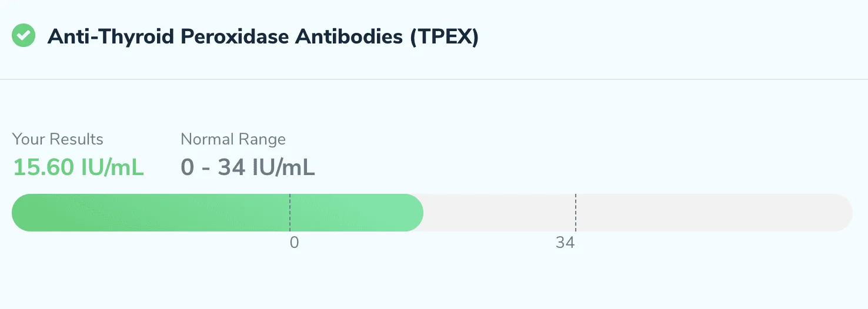The width and height of the screenshot is (868, 309).
Task: Click the horizontal divider under the heading
Action: pyautogui.click(x=434, y=79)
